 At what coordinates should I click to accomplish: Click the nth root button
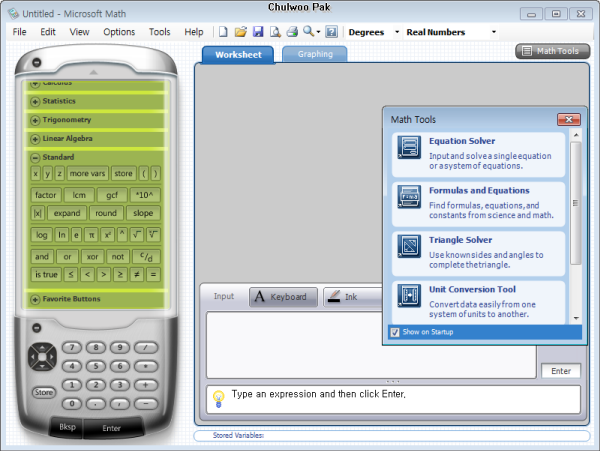(153, 234)
